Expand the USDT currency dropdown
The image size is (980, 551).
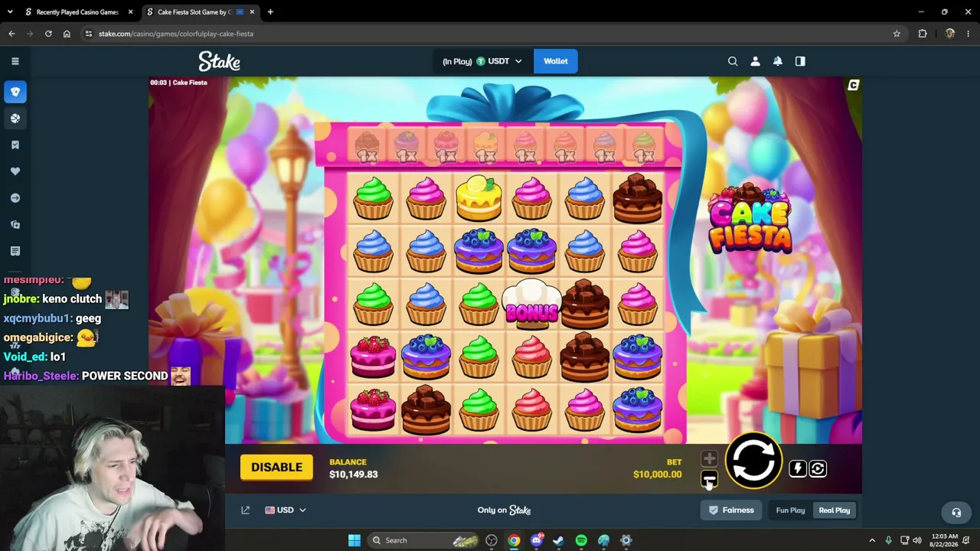[482, 61]
